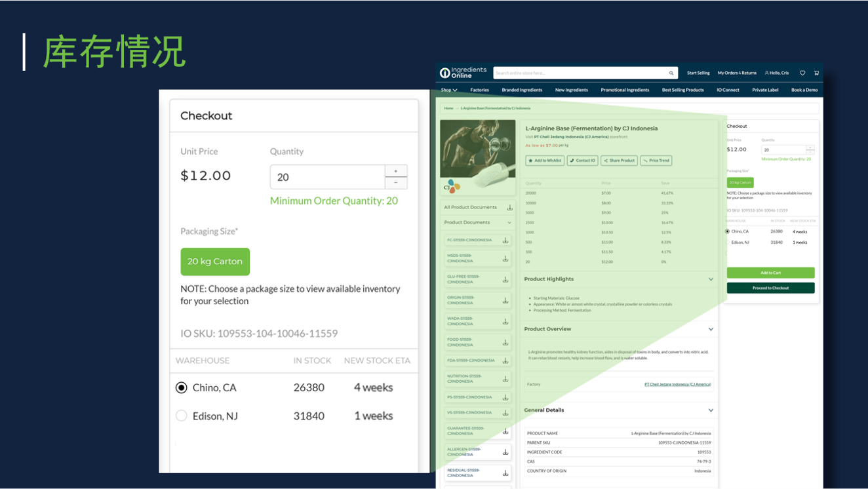Click the CJ brand logo under product image

click(x=452, y=186)
